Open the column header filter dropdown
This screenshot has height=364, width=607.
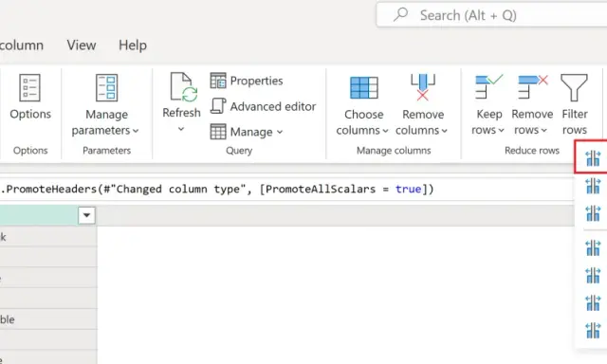point(86,215)
